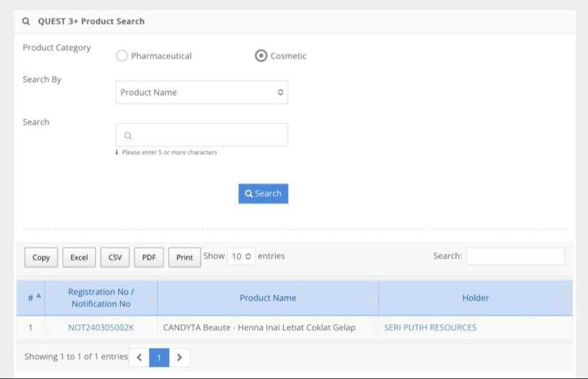
Task: Export results using the Excel button
Action: 79,257
